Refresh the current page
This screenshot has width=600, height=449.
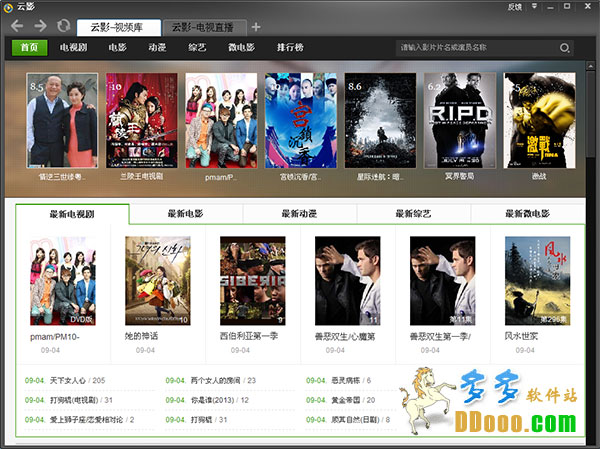(x=63, y=26)
